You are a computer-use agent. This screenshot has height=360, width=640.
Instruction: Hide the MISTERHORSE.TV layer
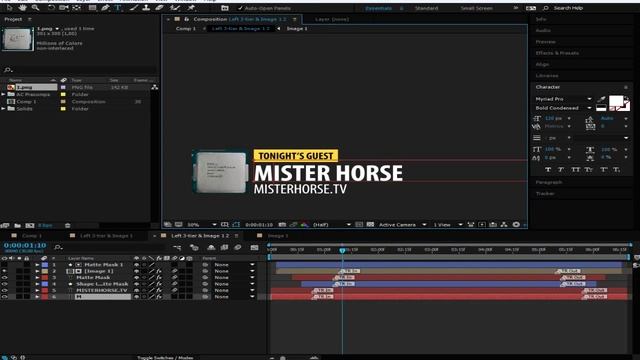click(x=4, y=290)
